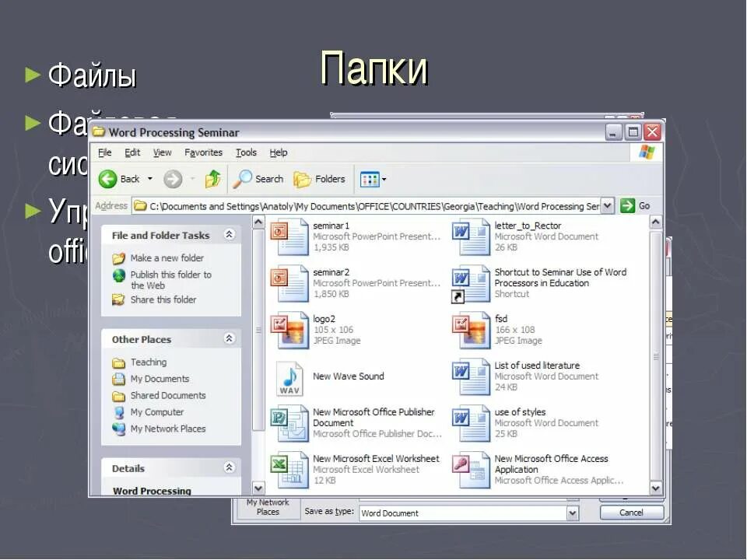
Task: Open the Back history dropdown arrow
Action: (x=149, y=179)
